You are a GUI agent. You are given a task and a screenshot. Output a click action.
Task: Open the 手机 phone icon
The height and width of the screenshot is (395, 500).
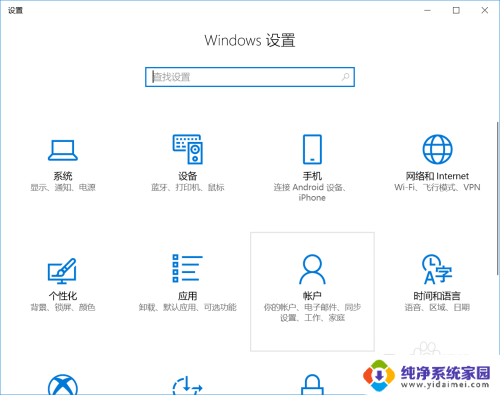coord(312,149)
